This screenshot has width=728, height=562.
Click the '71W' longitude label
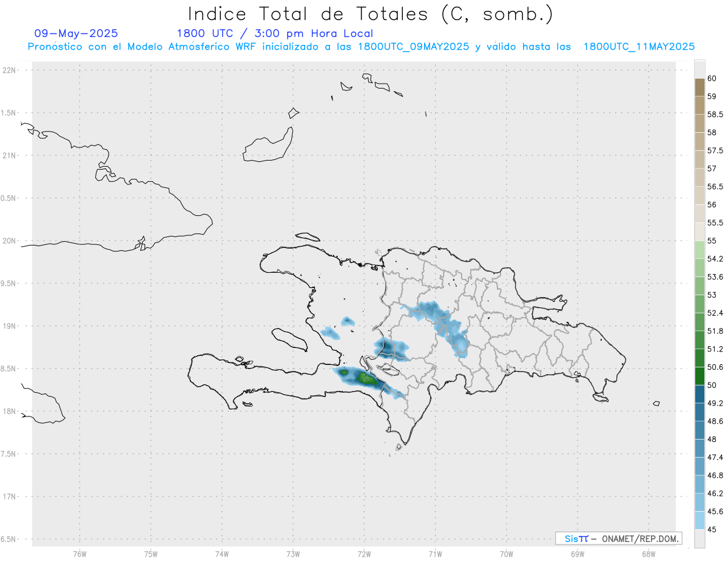pyautogui.click(x=435, y=554)
